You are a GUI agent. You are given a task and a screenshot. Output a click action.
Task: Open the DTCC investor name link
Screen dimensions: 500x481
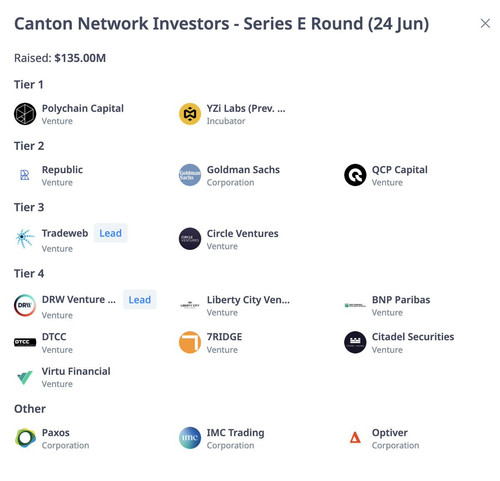coord(54,337)
